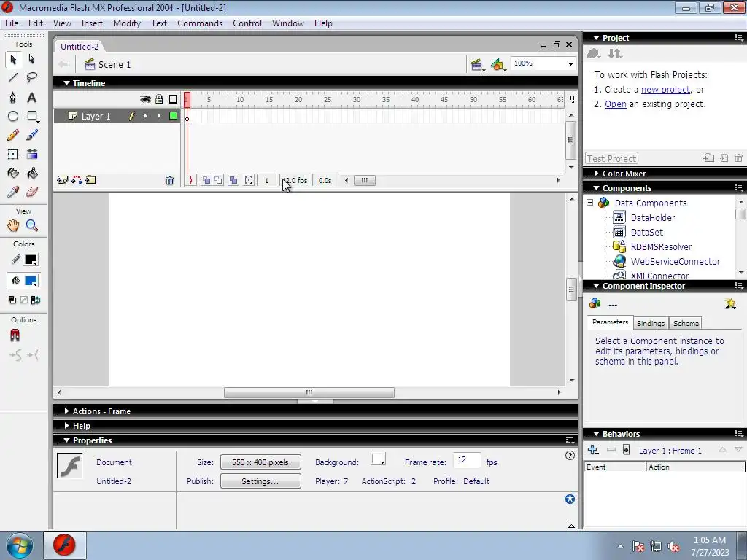The height and width of the screenshot is (560, 747).
Task: Click the Insert Layer Folder icon
Action: pos(90,180)
